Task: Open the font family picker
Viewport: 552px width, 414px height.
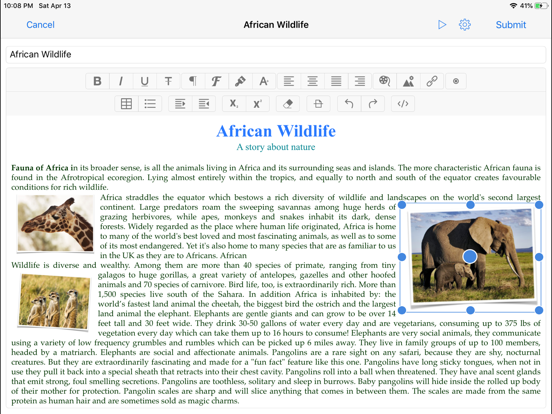Action: 216,81
